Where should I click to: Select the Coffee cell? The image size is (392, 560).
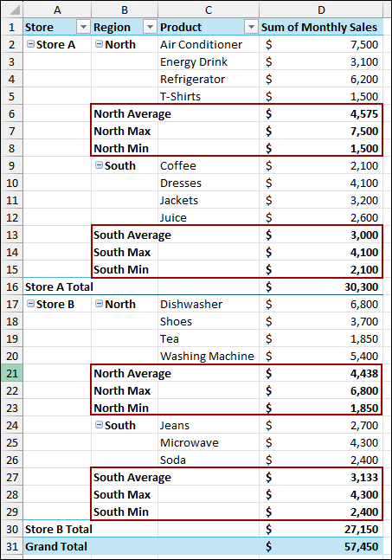[x=209, y=165]
